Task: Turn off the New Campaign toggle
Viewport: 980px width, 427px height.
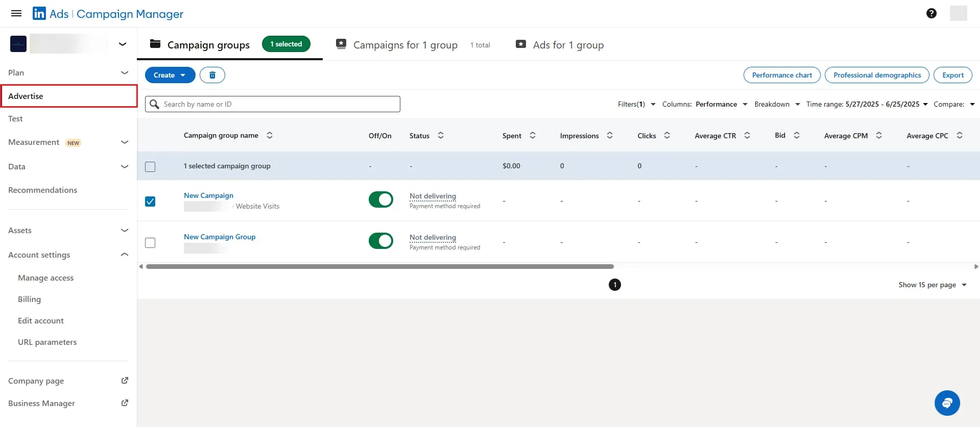Action: pyautogui.click(x=381, y=199)
